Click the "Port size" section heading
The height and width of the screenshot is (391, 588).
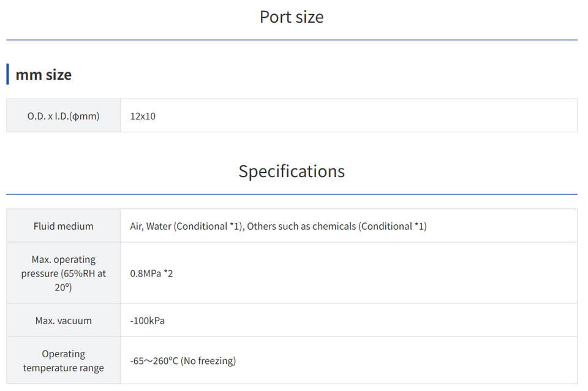pyautogui.click(x=292, y=17)
